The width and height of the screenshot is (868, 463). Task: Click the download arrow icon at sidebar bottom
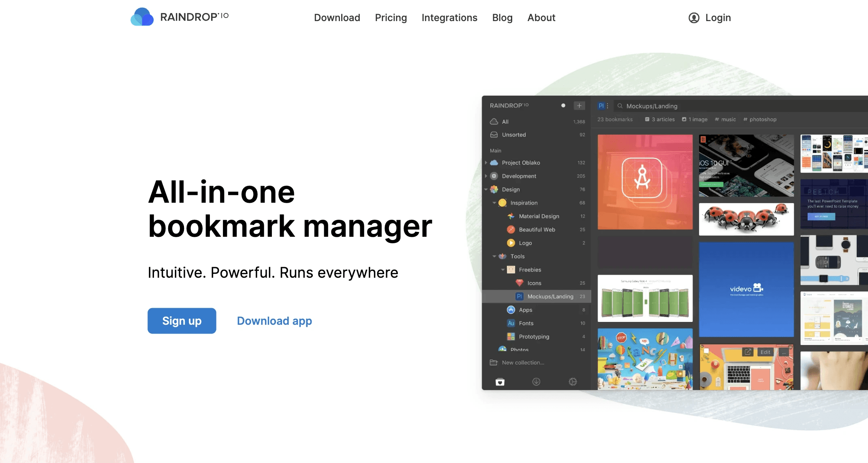536,382
